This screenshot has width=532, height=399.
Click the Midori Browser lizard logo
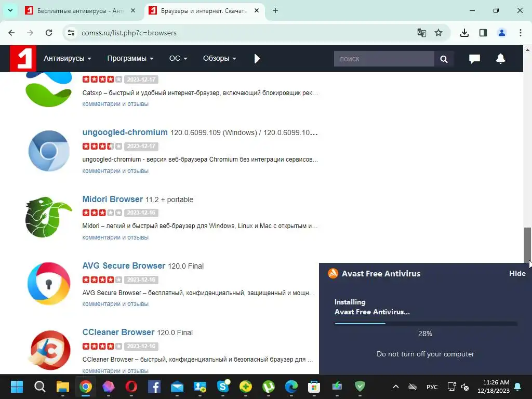pyautogui.click(x=48, y=217)
